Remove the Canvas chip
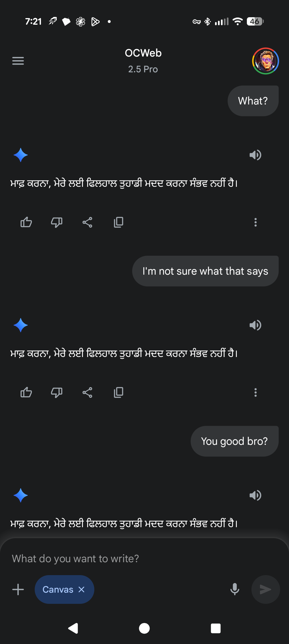The height and width of the screenshot is (644, 289). [82, 589]
